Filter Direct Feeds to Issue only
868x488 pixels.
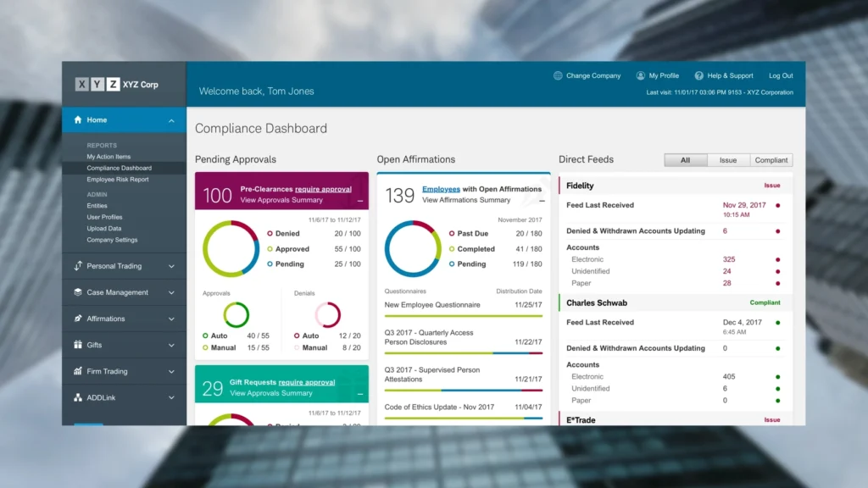[729, 159]
